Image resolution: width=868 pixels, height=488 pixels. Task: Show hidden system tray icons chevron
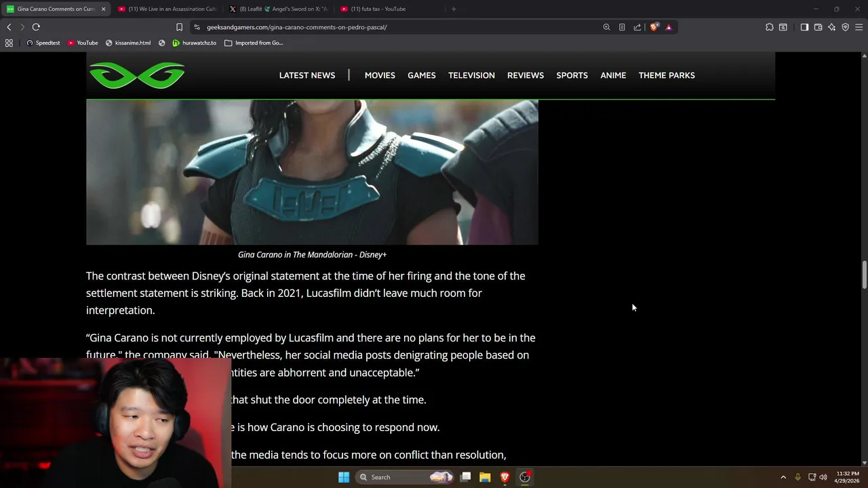783,477
